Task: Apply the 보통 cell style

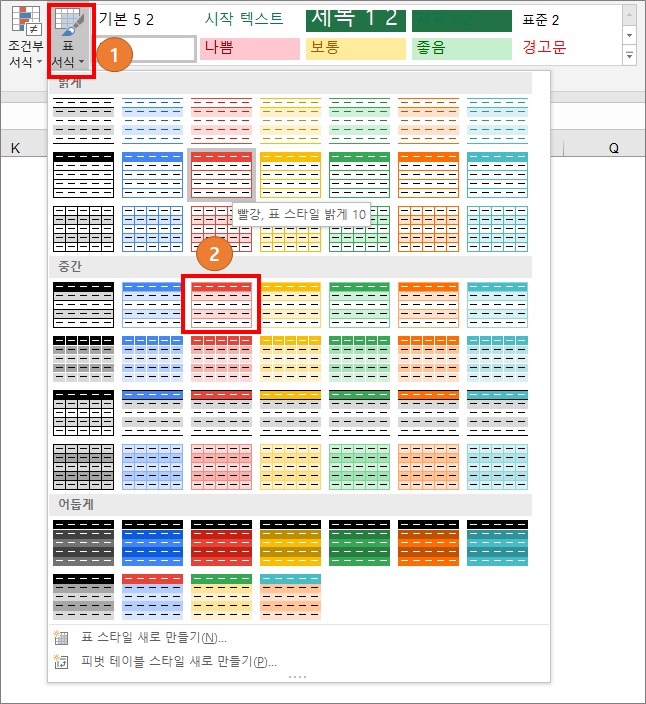Action: pyautogui.click(x=356, y=48)
